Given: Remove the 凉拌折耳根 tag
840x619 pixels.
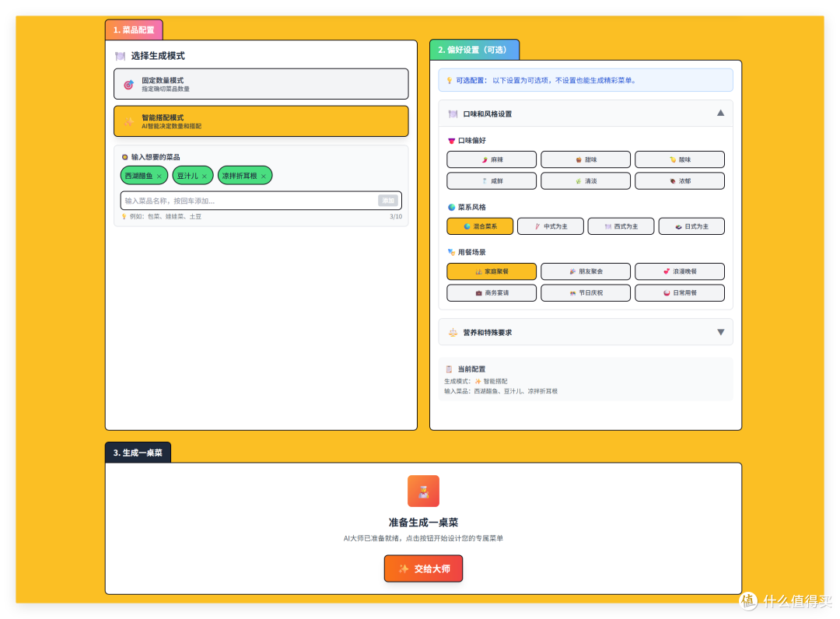Looking at the screenshot, I should pyautogui.click(x=264, y=177).
